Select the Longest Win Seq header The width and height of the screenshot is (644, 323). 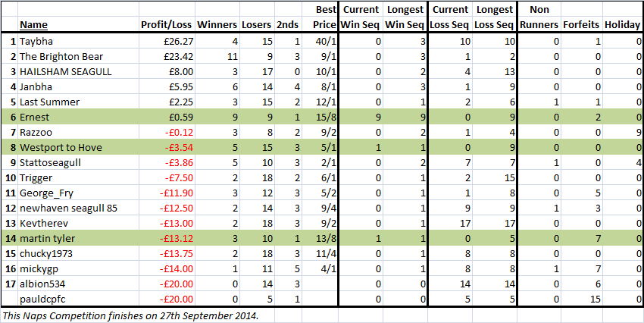(405, 17)
